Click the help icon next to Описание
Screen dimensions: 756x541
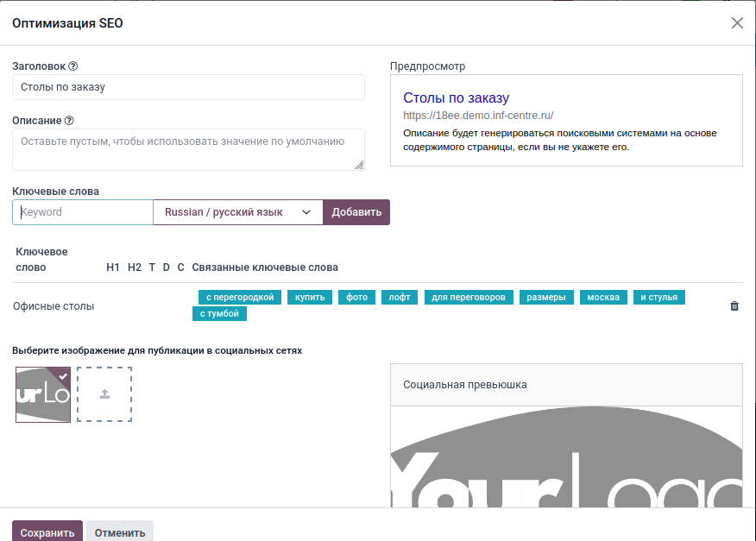coord(69,121)
